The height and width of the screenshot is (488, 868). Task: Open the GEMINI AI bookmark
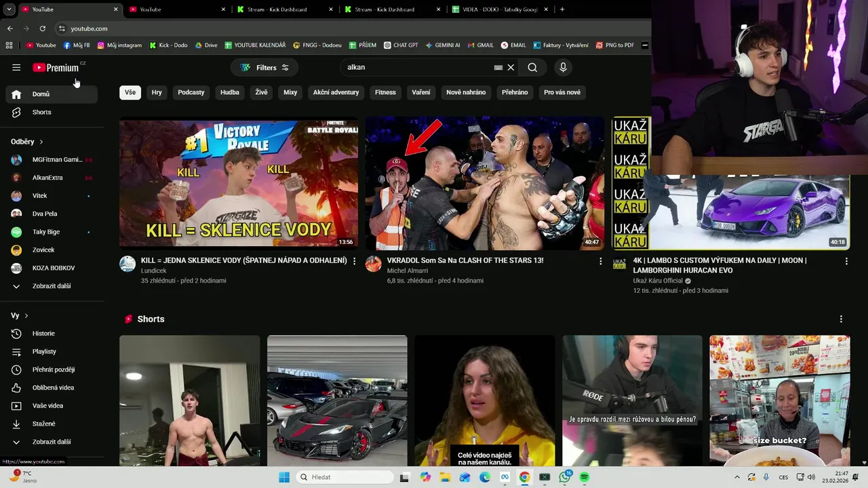pos(443,45)
